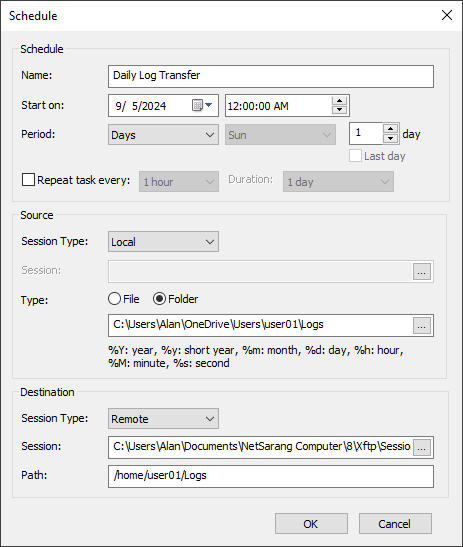This screenshot has width=463, height=547.
Task: Click the source Session browse button
Action: coord(421,272)
